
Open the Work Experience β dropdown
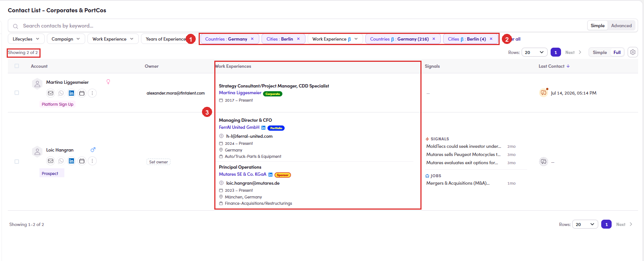click(x=335, y=39)
